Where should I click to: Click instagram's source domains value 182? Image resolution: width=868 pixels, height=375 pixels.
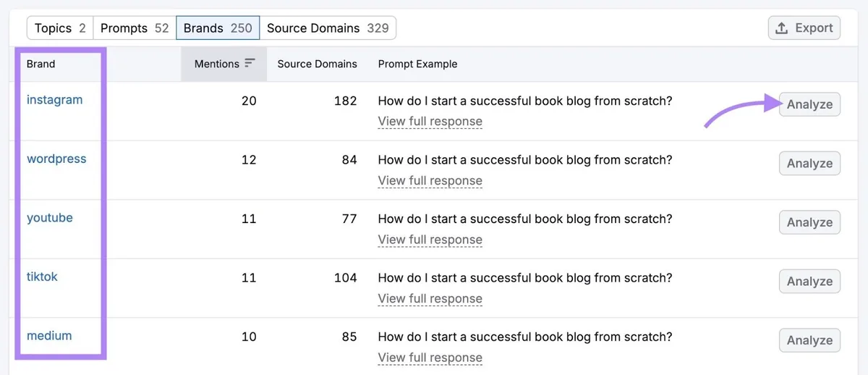(345, 101)
